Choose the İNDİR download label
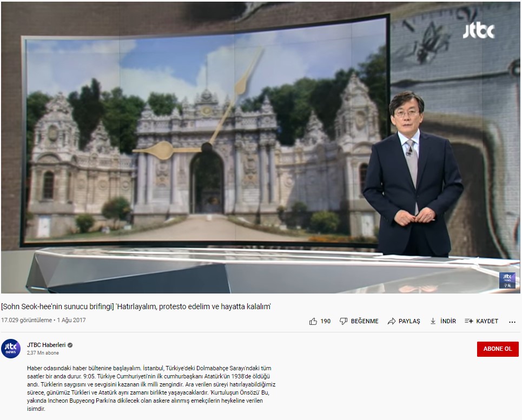Viewport: 522px width, 420px height. click(x=448, y=321)
